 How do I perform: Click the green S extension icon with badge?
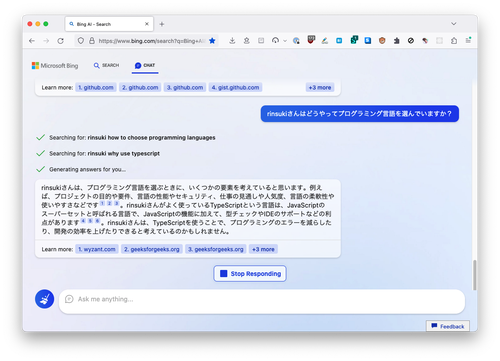[x=354, y=40]
